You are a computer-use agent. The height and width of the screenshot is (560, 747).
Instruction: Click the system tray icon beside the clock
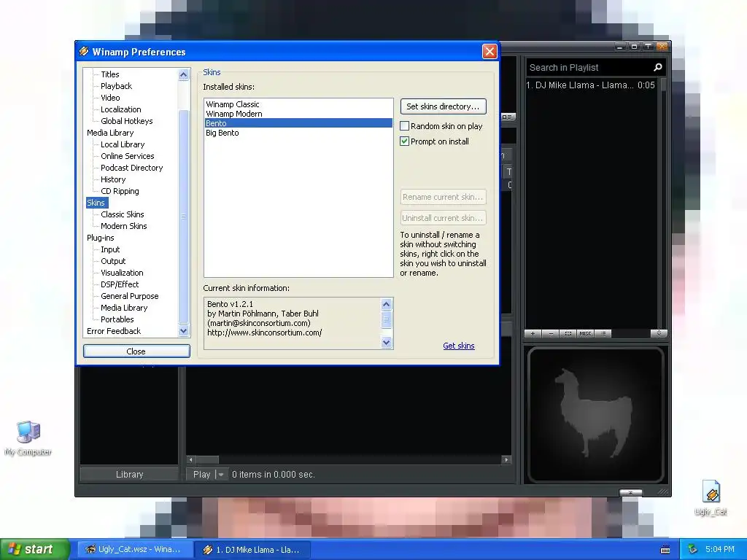coord(693,549)
